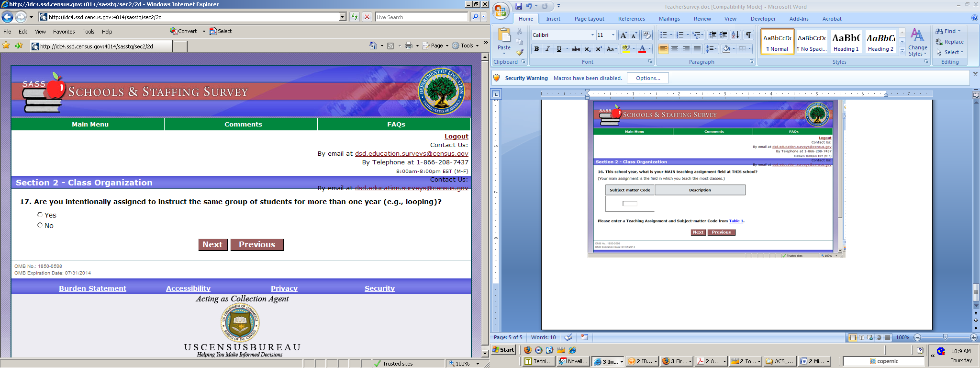Image resolution: width=980 pixels, height=368 pixels.
Task: Click the red font color button in Word
Action: point(642,49)
